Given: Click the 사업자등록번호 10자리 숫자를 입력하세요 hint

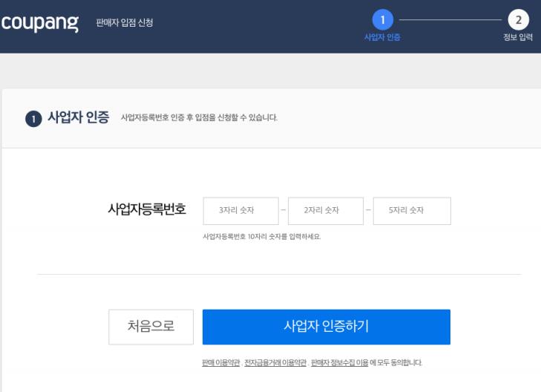Looking at the screenshot, I should pyautogui.click(x=262, y=236).
